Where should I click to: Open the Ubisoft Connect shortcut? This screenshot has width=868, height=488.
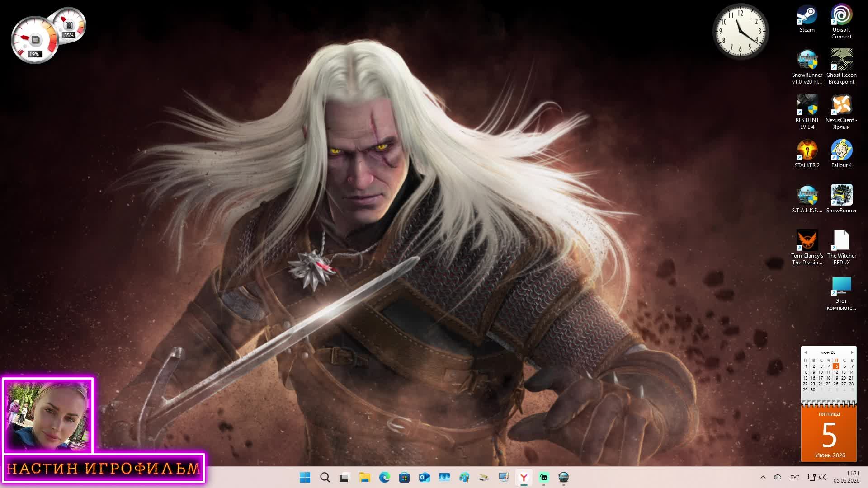pos(841,22)
